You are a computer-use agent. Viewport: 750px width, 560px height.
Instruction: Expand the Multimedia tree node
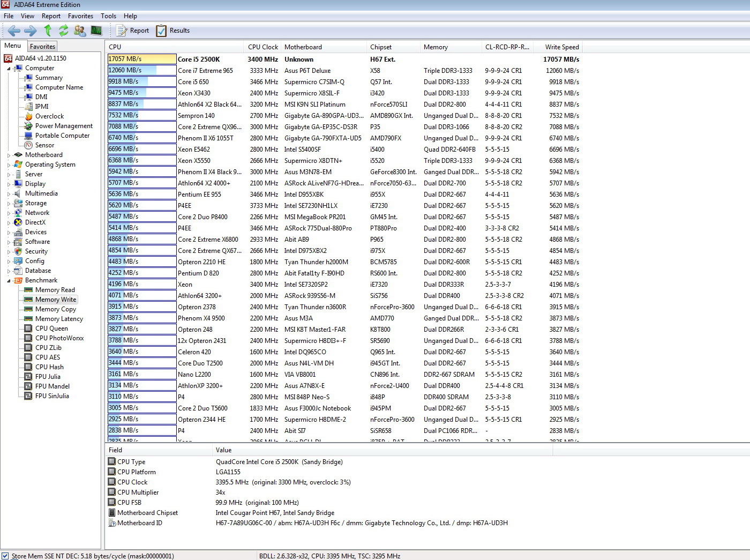[9, 194]
